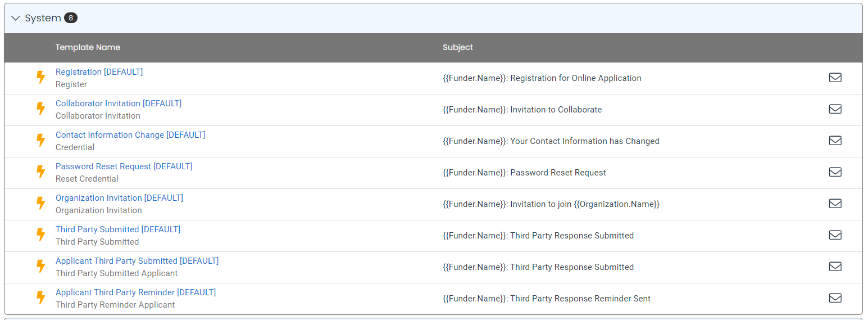The image size is (868, 320).
Task: Click subject 'Registration for Online Application'
Action: pos(576,78)
